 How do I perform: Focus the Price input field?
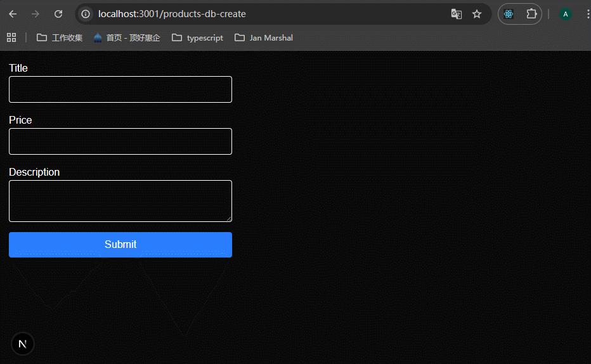pos(120,141)
